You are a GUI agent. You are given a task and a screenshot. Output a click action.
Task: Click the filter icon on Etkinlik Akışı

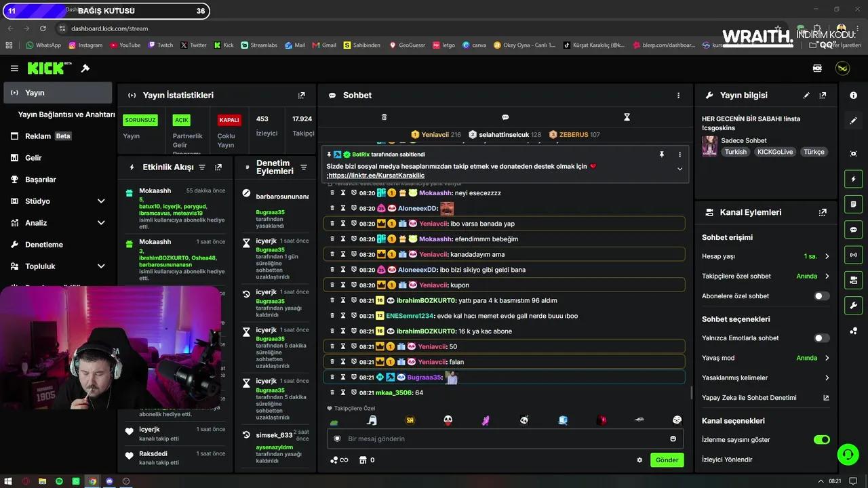click(202, 167)
